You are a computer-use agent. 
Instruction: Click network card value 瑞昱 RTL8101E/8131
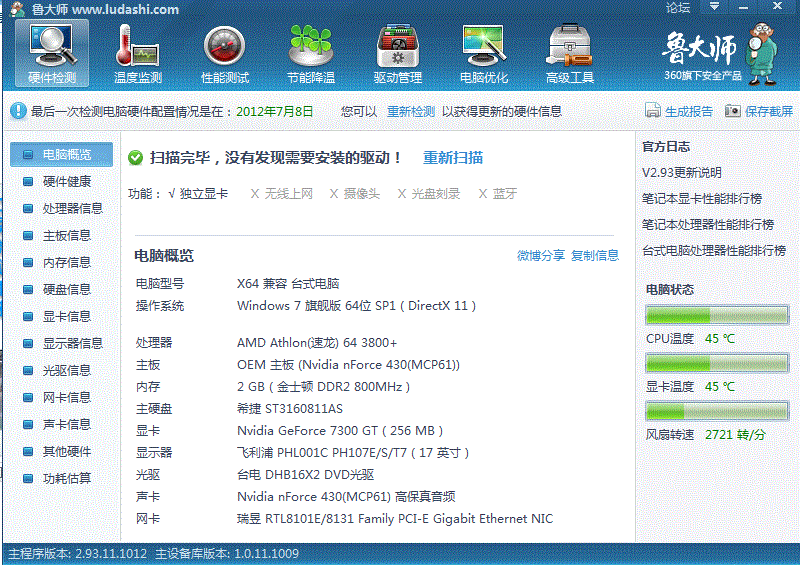[x=395, y=519]
